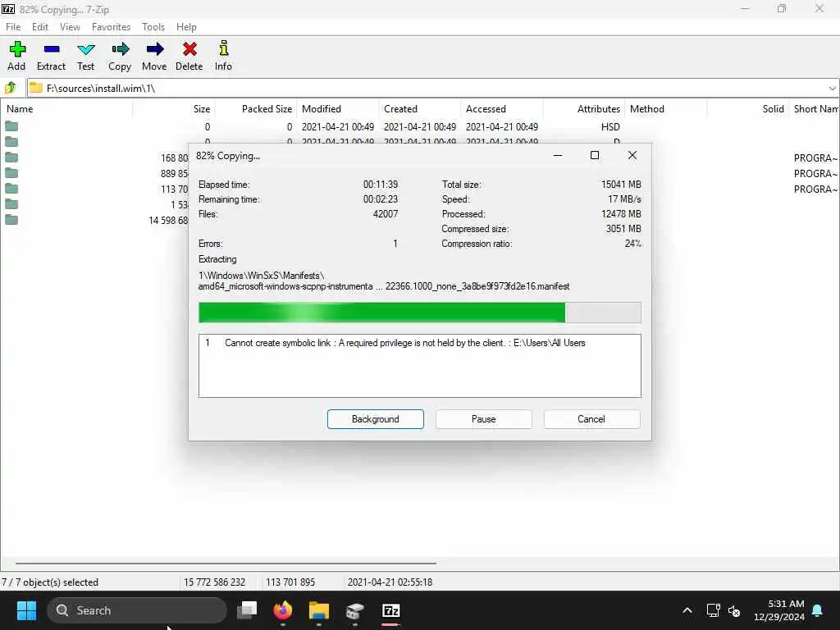Viewport: 840px width, 630px height.
Task: Open the View menu
Action: coord(70,27)
